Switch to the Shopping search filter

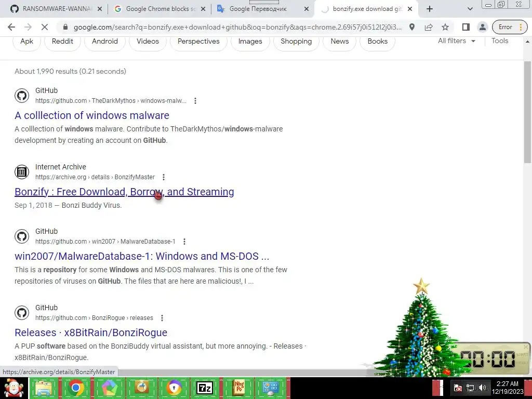coord(296,42)
